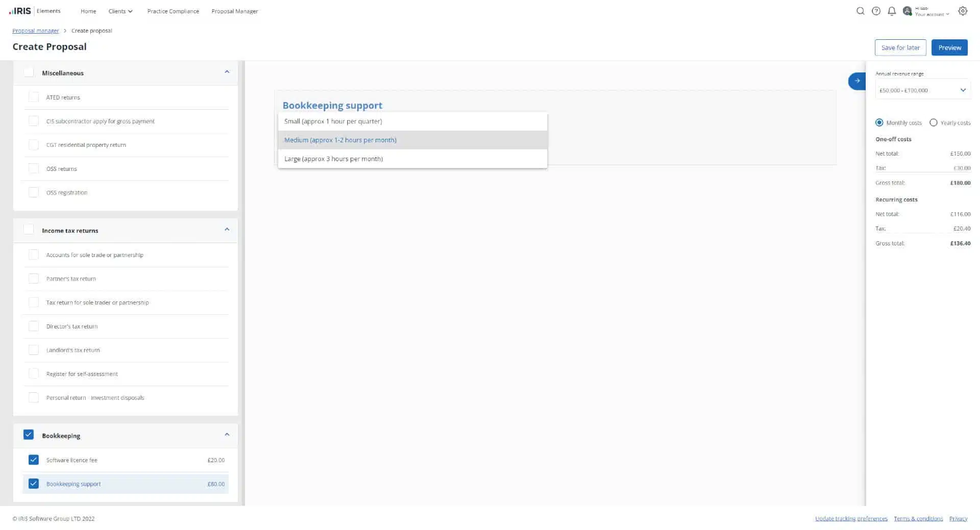This screenshot has height=530, width=980.
Task: Select the Yearly costs radio button
Action: [934, 122]
